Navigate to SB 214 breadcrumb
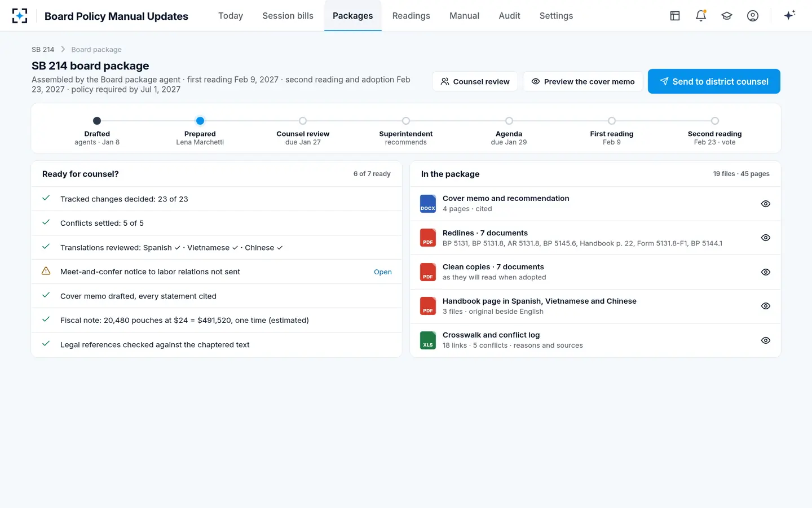This screenshot has width=812, height=508. click(43, 50)
